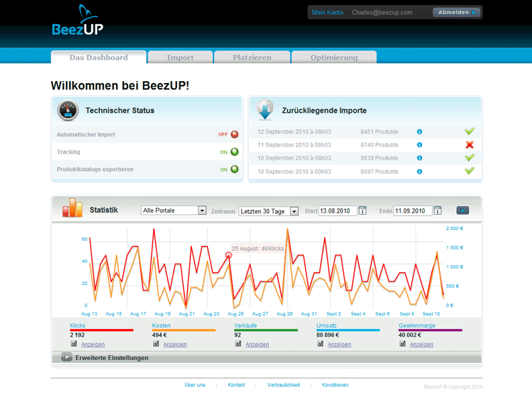Click red X of 11 September import
This screenshot has height=399, width=532.
click(x=470, y=145)
